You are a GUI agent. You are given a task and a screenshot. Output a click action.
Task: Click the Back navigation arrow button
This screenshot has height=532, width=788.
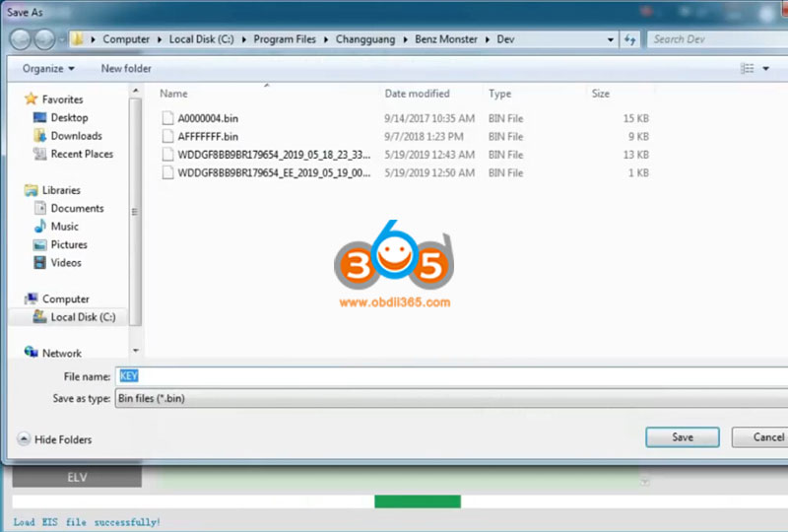pyautogui.click(x=21, y=39)
